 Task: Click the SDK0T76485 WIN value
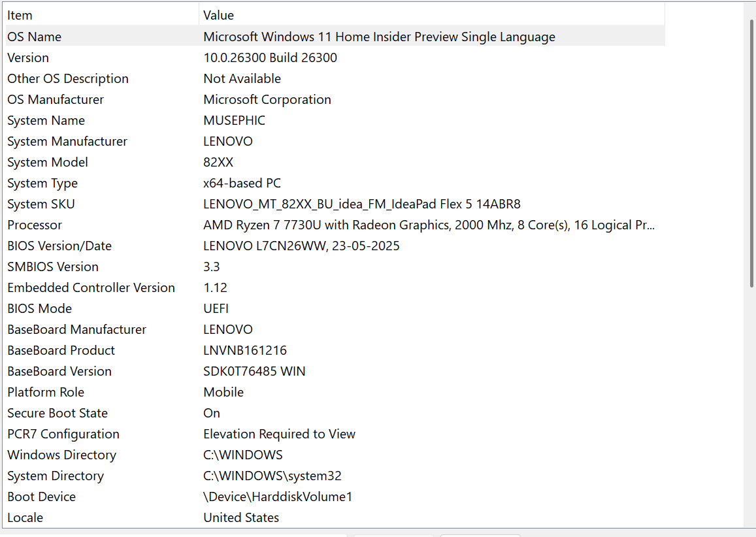(255, 372)
